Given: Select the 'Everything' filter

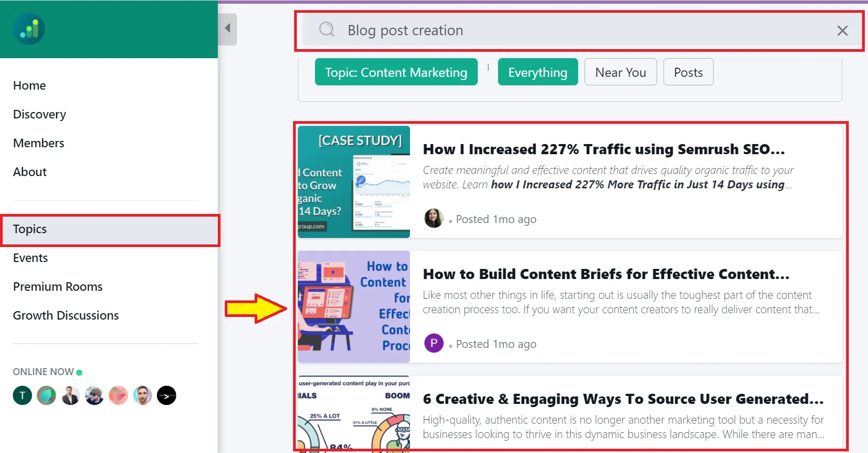Looking at the screenshot, I should point(538,72).
